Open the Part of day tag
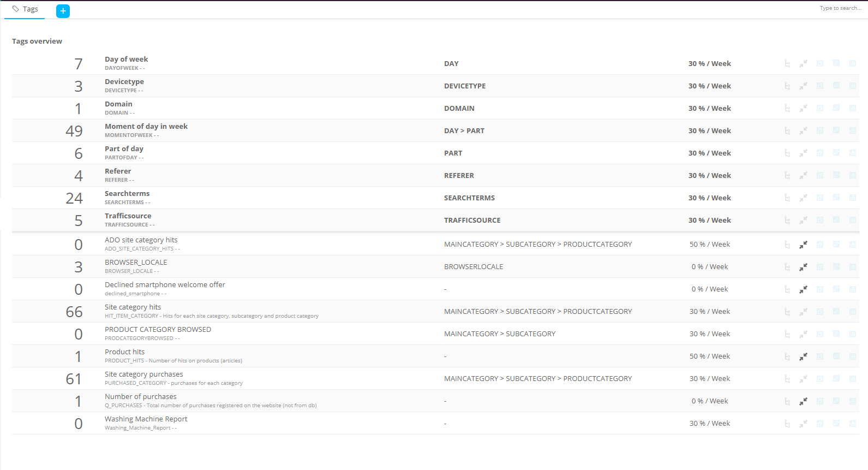Screen dimensions: 868x470 point(124,149)
